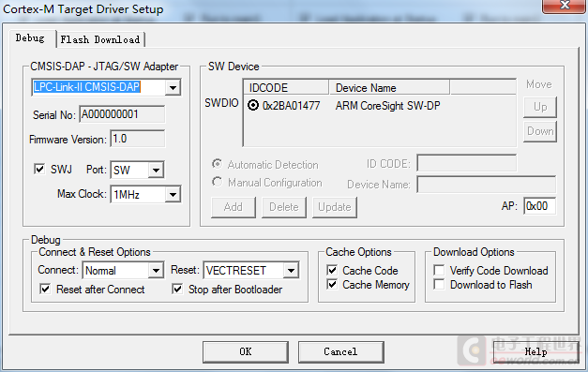Click the AP 0x00 input field
The height and width of the screenshot is (372, 588).
click(539, 206)
